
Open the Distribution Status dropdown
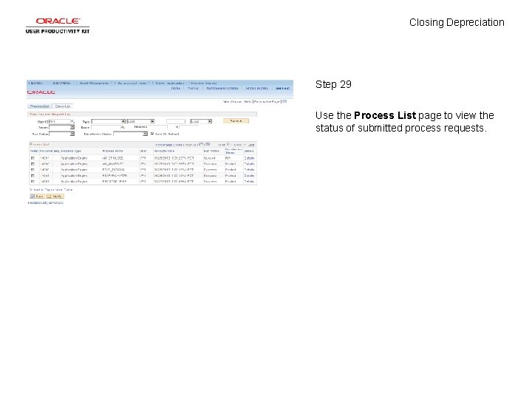130,134
